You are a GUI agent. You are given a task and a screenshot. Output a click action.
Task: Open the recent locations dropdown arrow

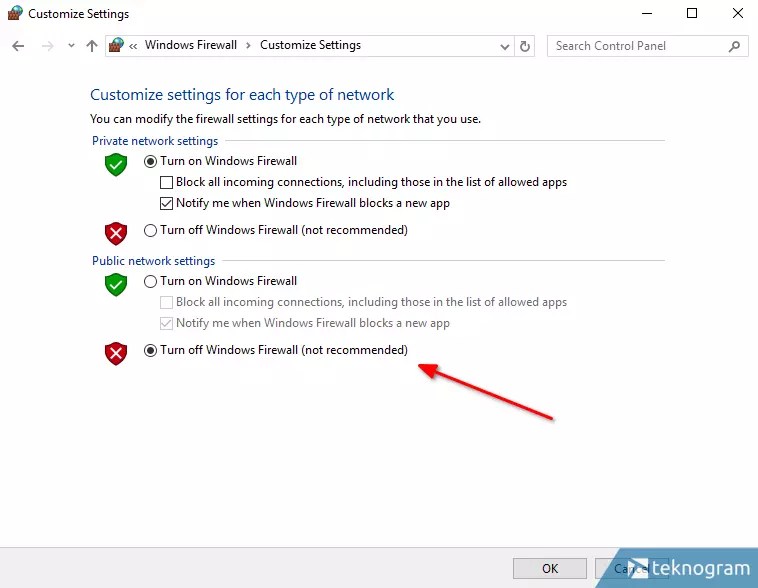[71, 46]
